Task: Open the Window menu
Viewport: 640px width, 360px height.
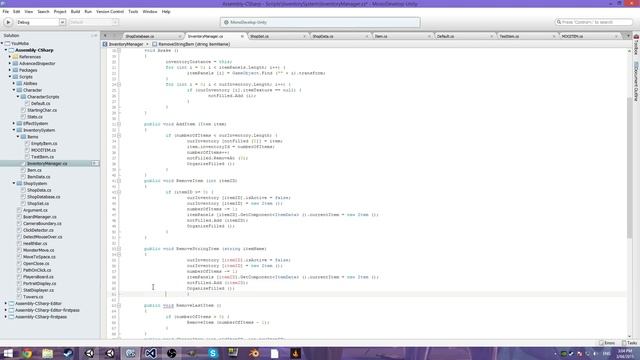Action: [150, 12]
